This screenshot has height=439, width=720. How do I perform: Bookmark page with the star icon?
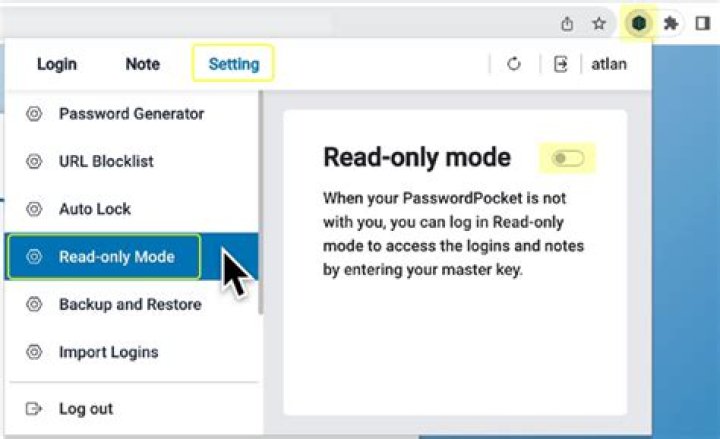(x=599, y=23)
